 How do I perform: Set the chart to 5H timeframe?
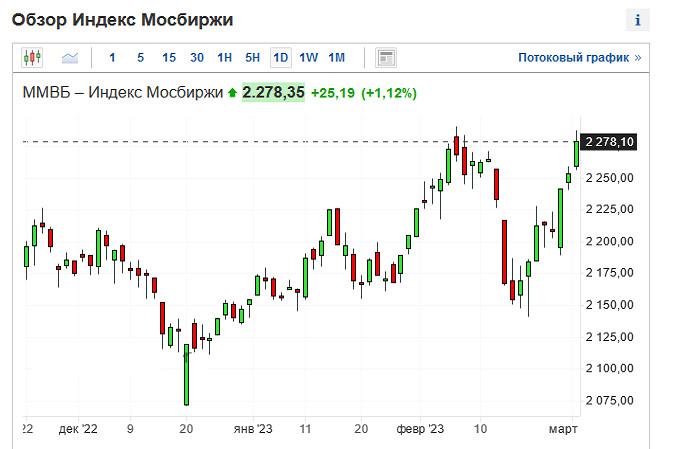click(253, 58)
